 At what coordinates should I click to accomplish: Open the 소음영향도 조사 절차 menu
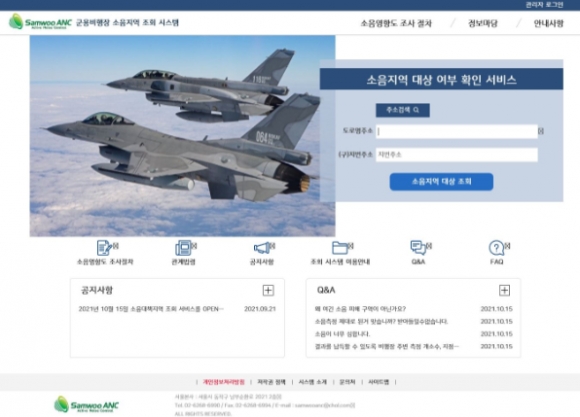point(396,23)
